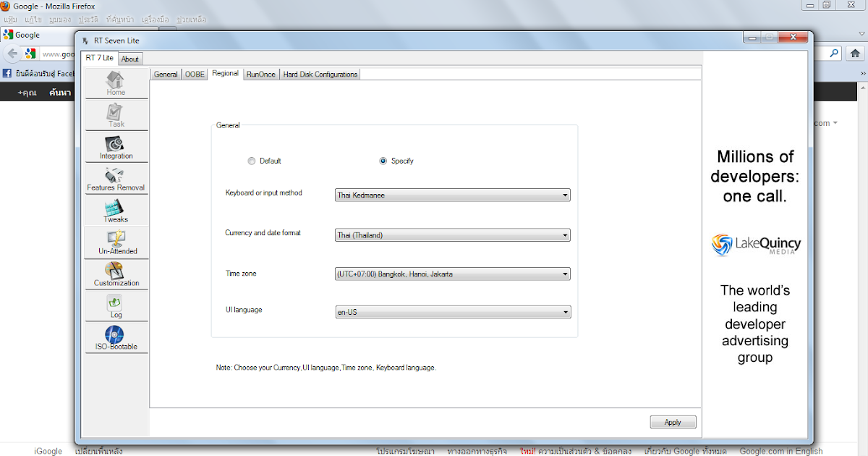Viewport: 868px width, 456px height.
Task: Select the Integration sidebar icon
Action: [x=116, y=147]
